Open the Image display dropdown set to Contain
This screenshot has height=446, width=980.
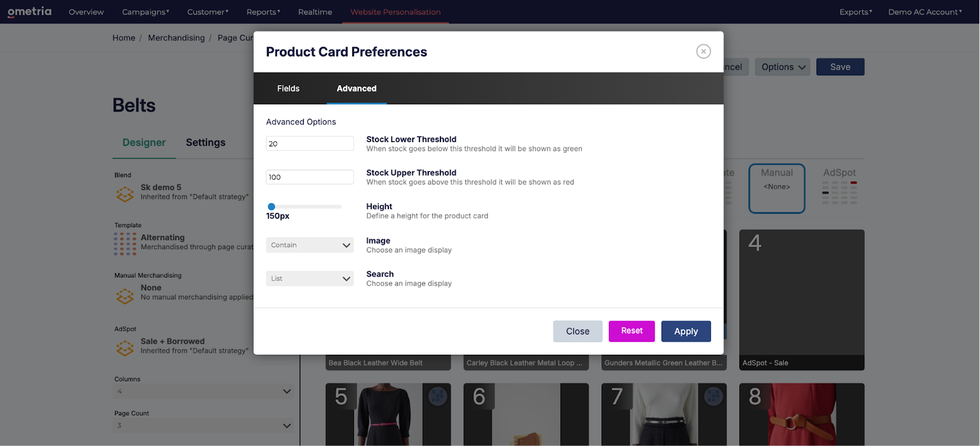[309, 245]
